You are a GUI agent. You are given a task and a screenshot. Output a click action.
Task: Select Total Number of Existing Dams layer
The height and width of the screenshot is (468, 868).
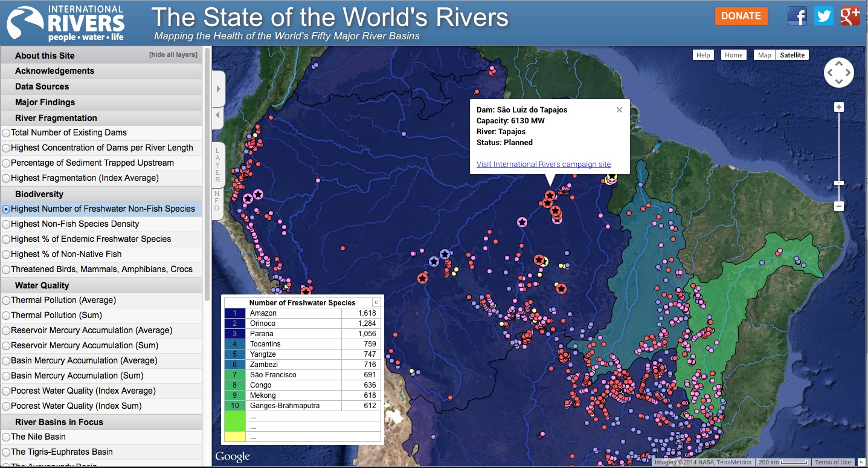(x=6, y=132)
